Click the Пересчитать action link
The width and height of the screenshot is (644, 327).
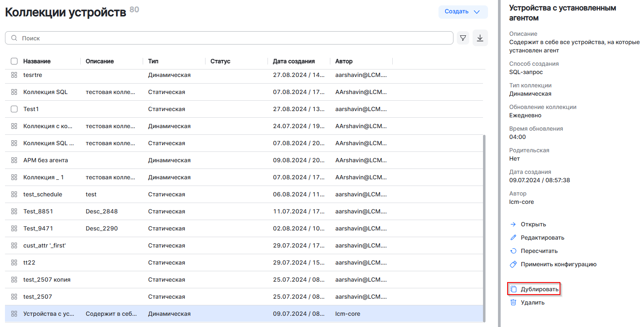[x=539, y=251]
